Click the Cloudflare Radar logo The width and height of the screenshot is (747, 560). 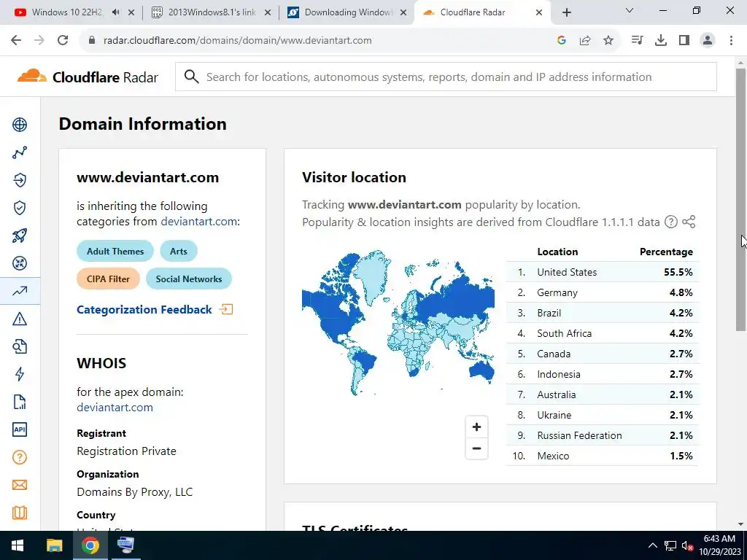pos(88,77)
